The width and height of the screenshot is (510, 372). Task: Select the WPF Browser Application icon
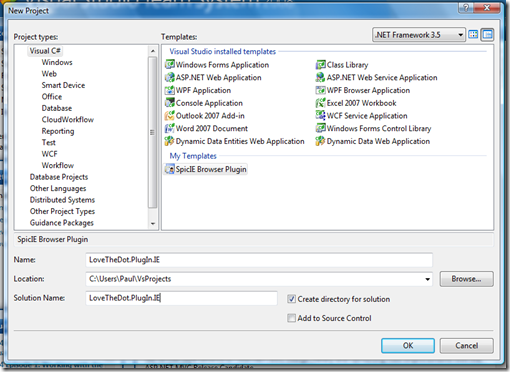pos(321,90)
